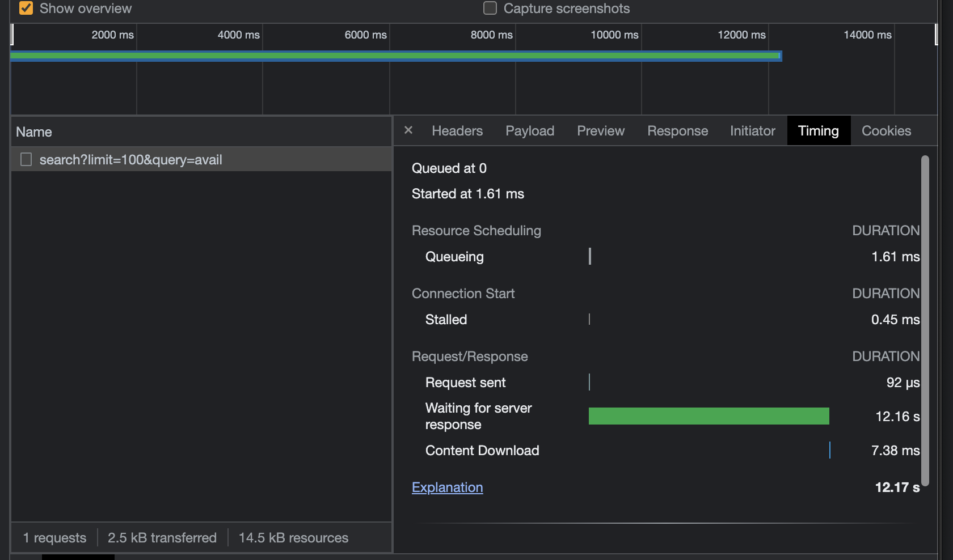This screenshot has width=953, height=560.
Task: Click the Name column header
Action: (x=34, y=131)
